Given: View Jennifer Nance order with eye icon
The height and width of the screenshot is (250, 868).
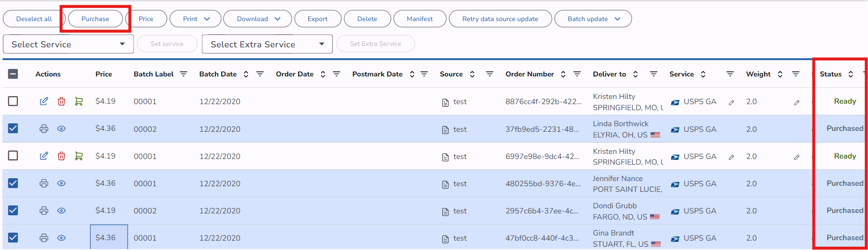Looking at the screenshot, I should click(x=61, y=183).
